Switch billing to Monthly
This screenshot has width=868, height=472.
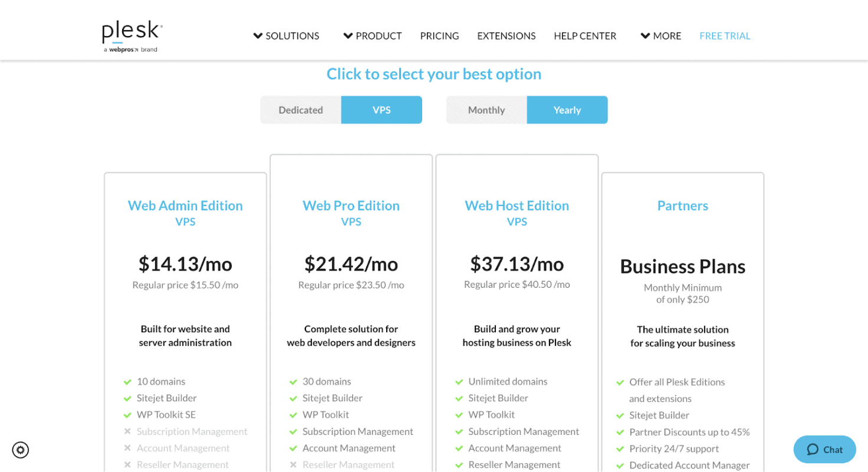[486, 110]
